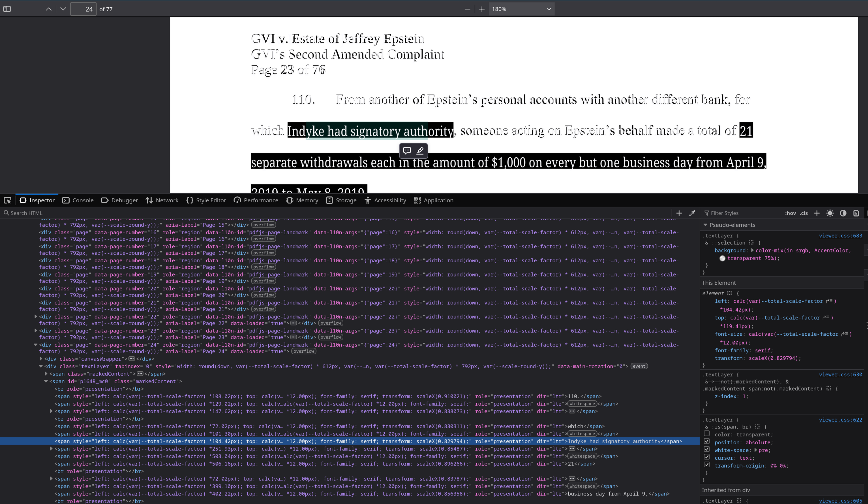Uncheck the position: absolute property
Image resolution: width=868 pixels, height=504 pixels.
707,441
